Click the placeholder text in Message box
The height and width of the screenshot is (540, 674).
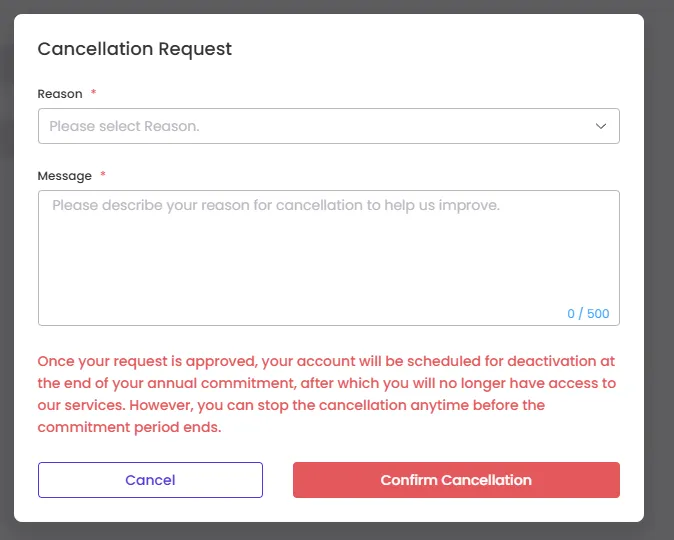coord(276,205)
